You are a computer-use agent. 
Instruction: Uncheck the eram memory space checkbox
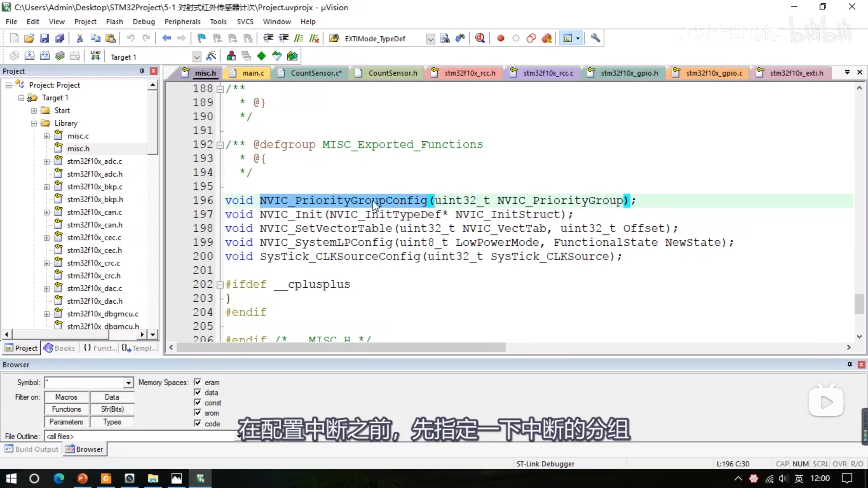[198, 382]
